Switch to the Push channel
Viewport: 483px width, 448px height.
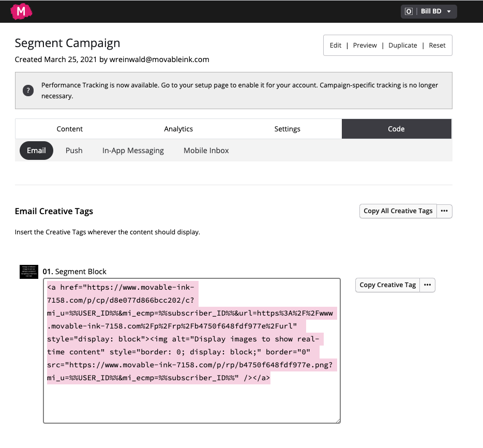74,151
